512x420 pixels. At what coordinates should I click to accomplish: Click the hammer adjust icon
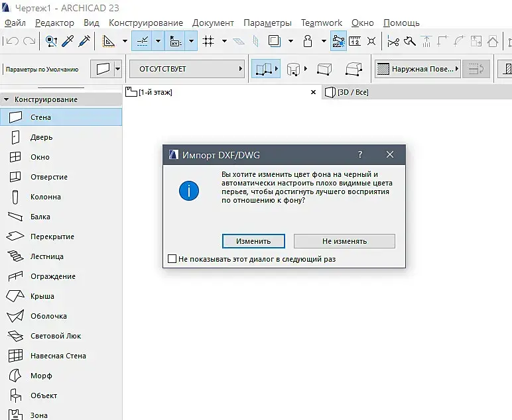pyautogui.click(x=409, y=41)
